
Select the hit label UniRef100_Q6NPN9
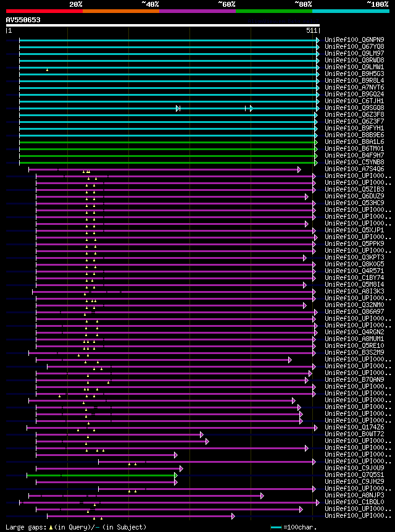354,40
